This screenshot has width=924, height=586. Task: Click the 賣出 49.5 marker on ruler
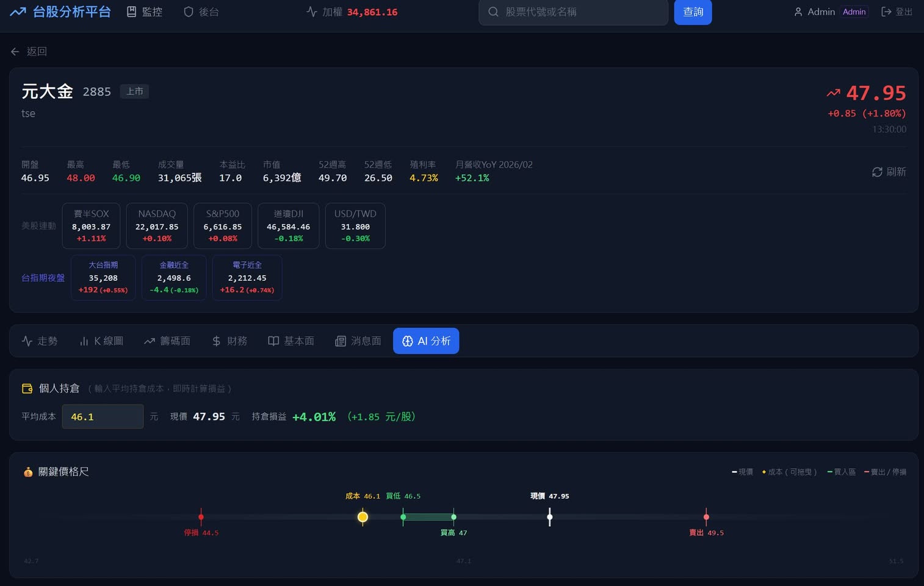tap(706, 517)
